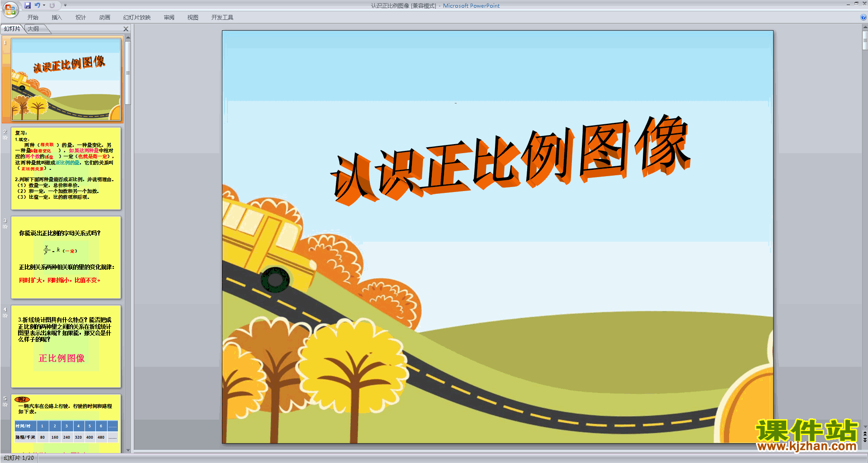Open PowerPoint Help with the question mark
The width and height of the screenshot is (868, 463).
[x=863, y=18]
